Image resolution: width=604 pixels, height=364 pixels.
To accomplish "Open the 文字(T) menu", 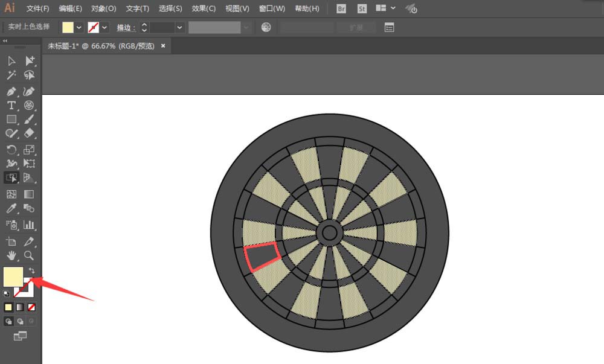I will 137,8.
